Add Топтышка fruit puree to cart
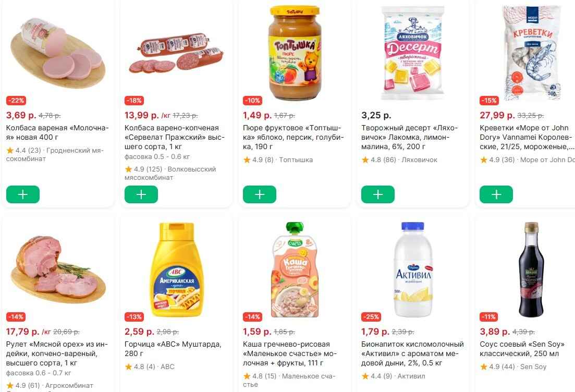The width and height of the screenshot is (575, 392). pyautogui.click(x=260, y=194)
